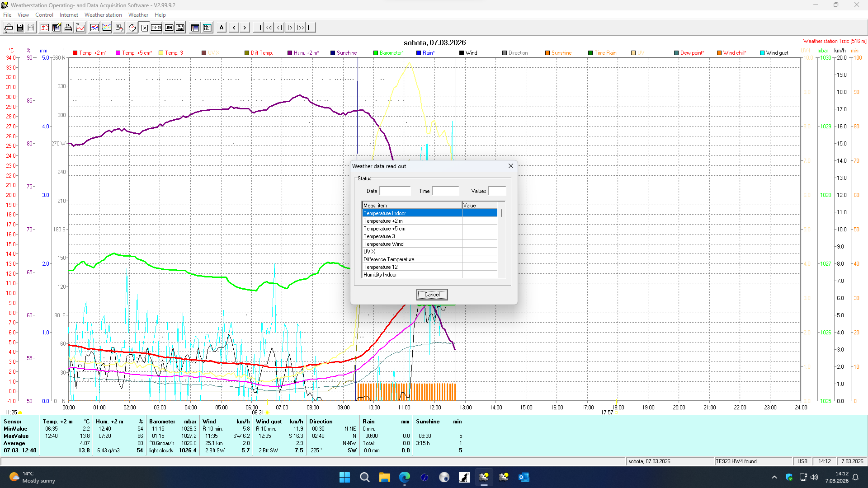Open the saved weather data file icon
The width and height of the screenshot is (868, 488).
click(x=9, y=27)
